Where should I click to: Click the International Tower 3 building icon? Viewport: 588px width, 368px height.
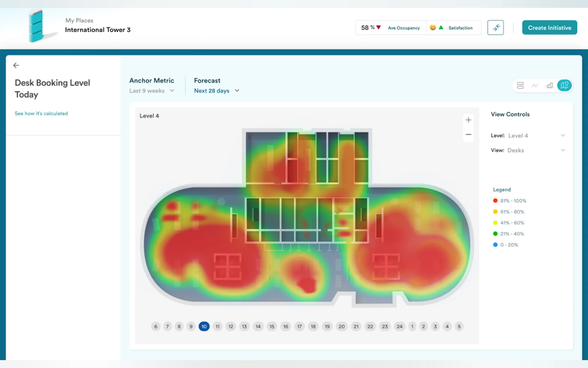click(x=36, y=26)
